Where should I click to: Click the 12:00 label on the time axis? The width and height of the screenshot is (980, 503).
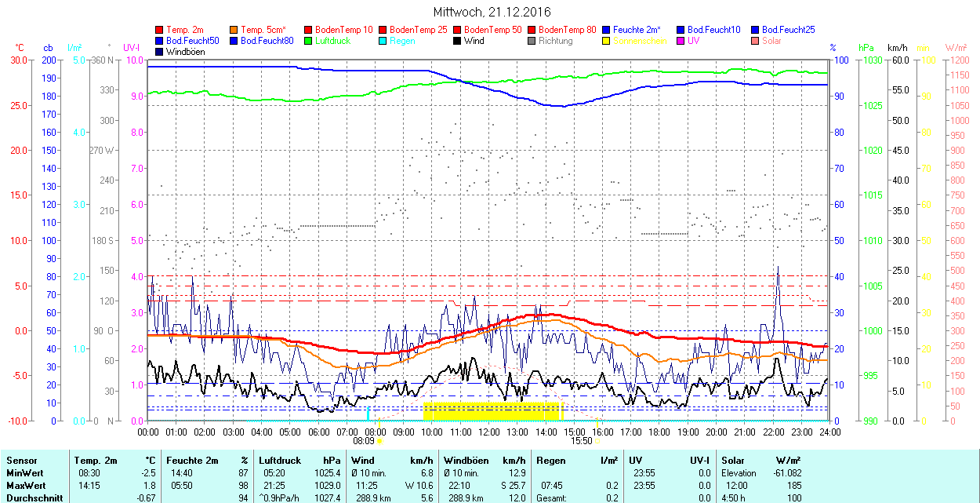488,432
